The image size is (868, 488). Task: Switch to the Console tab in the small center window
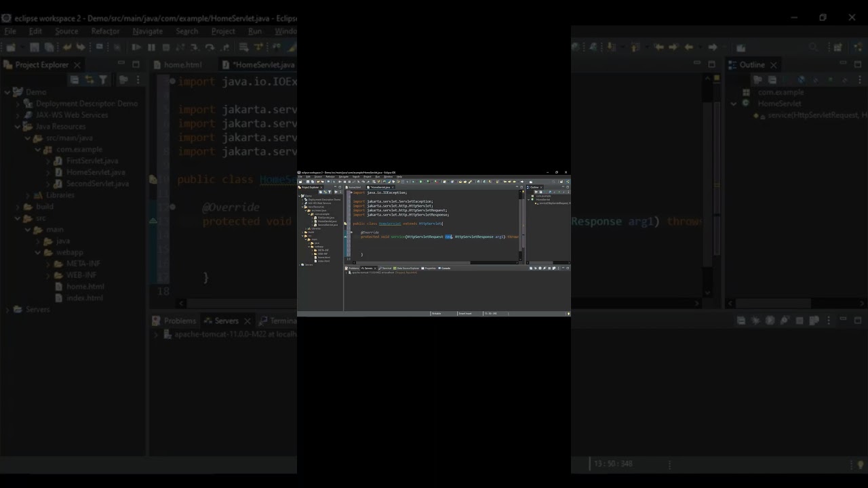click(x=444, y=268)
